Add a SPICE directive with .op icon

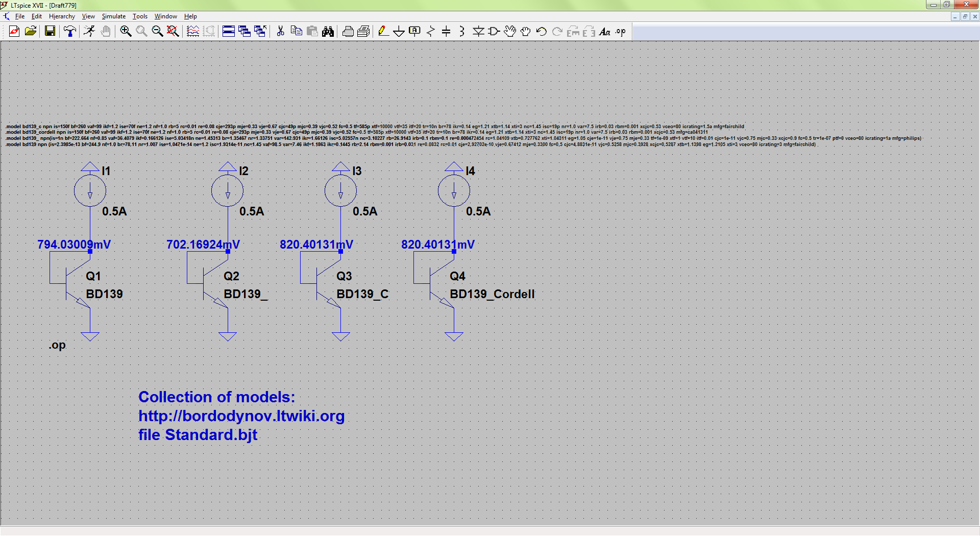point(621,32)
